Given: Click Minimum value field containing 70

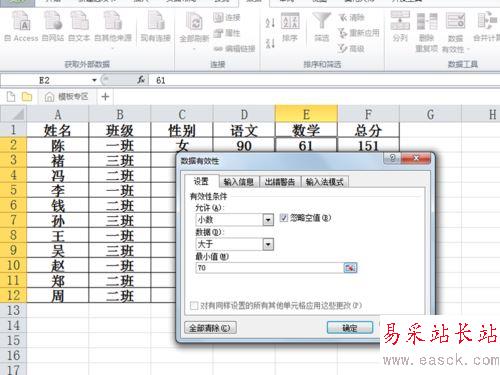Looking at the screenshot, I should point(269,268).
